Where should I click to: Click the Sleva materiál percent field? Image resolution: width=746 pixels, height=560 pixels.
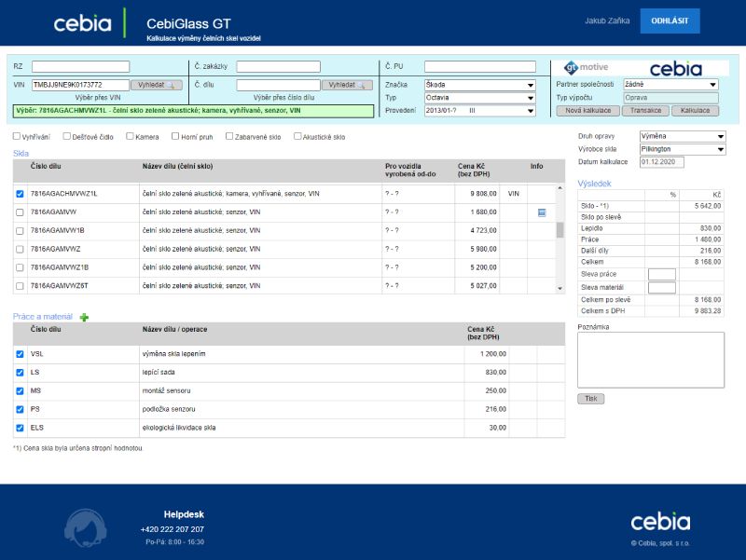[x=662, y=288]
